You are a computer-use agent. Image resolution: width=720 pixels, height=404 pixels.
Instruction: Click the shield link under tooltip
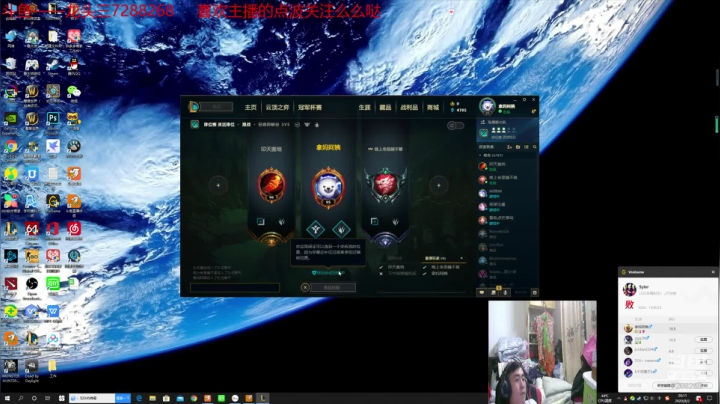328,273
